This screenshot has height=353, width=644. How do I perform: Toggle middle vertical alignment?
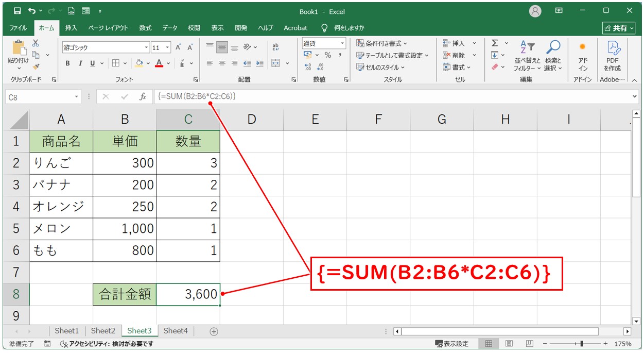pyautogui.click(x=222, y=47)
